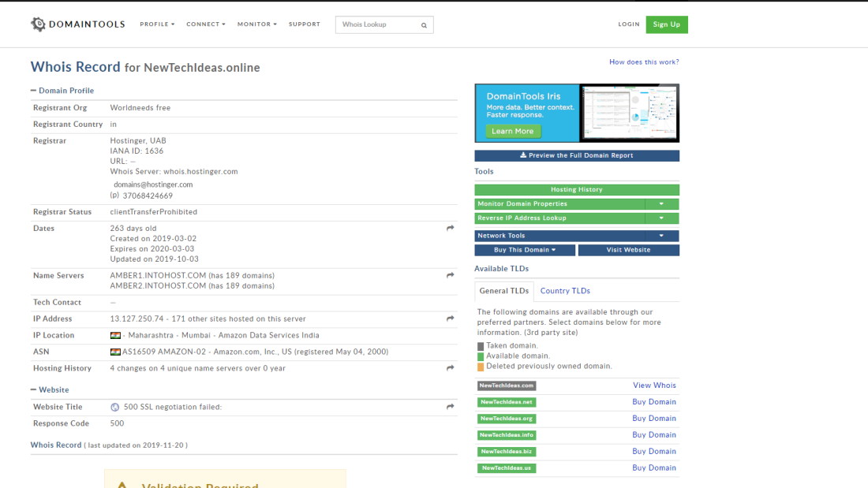Click the Response Code value 500
This screenshot has width=868, height=488.
pos(117,424)
